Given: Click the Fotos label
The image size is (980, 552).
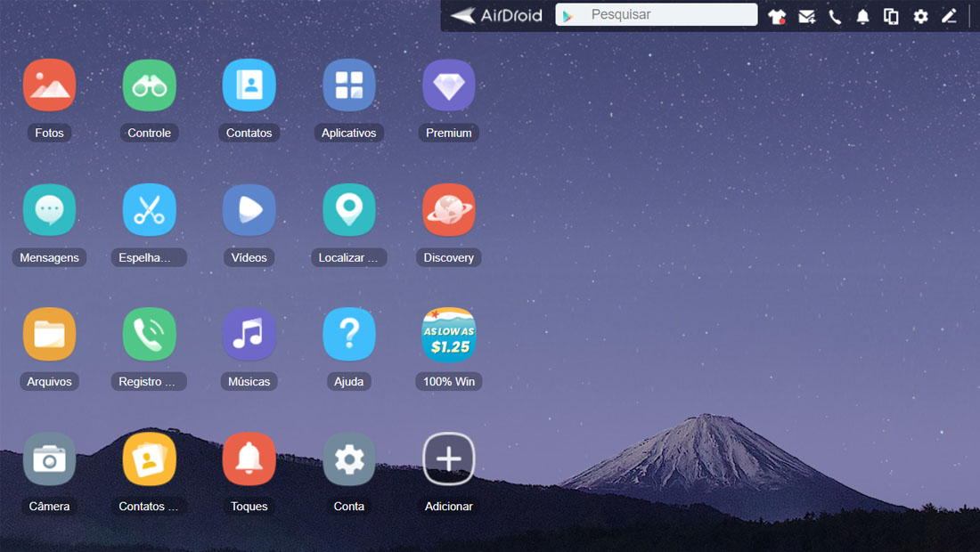Looking at the screenshot, I should pos(49,133).
